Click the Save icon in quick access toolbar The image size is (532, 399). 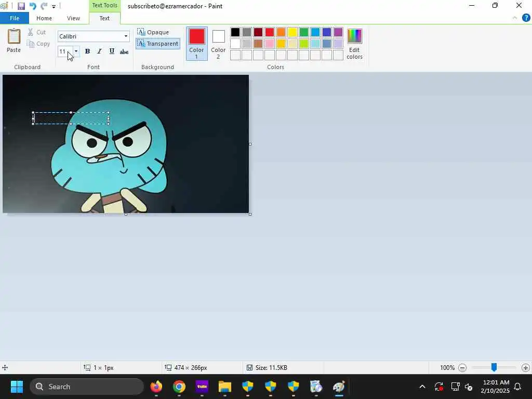(21, 6)
